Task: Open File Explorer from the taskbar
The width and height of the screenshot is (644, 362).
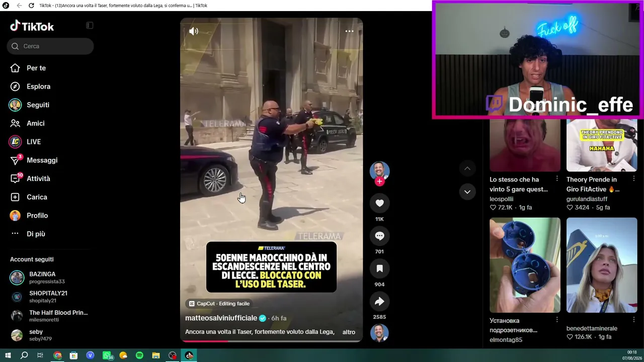Action: (156, 355)
